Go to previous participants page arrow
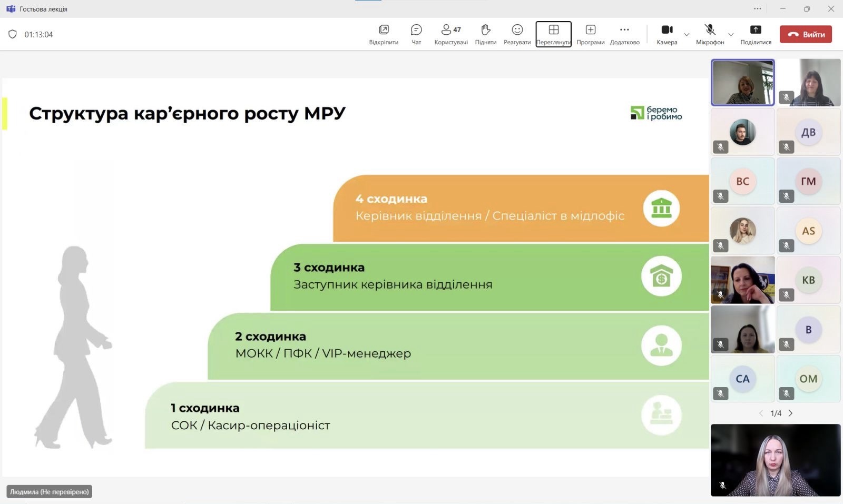 click(761, 413)
